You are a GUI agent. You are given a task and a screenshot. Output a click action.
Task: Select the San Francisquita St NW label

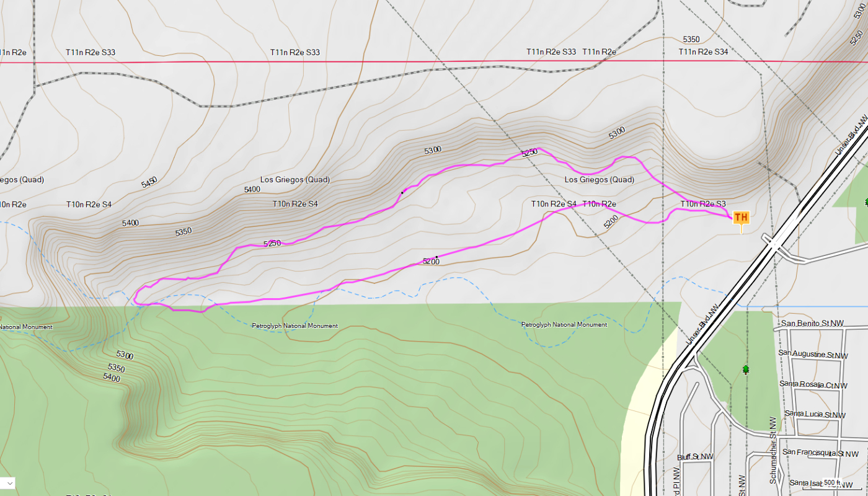point(813,453)
